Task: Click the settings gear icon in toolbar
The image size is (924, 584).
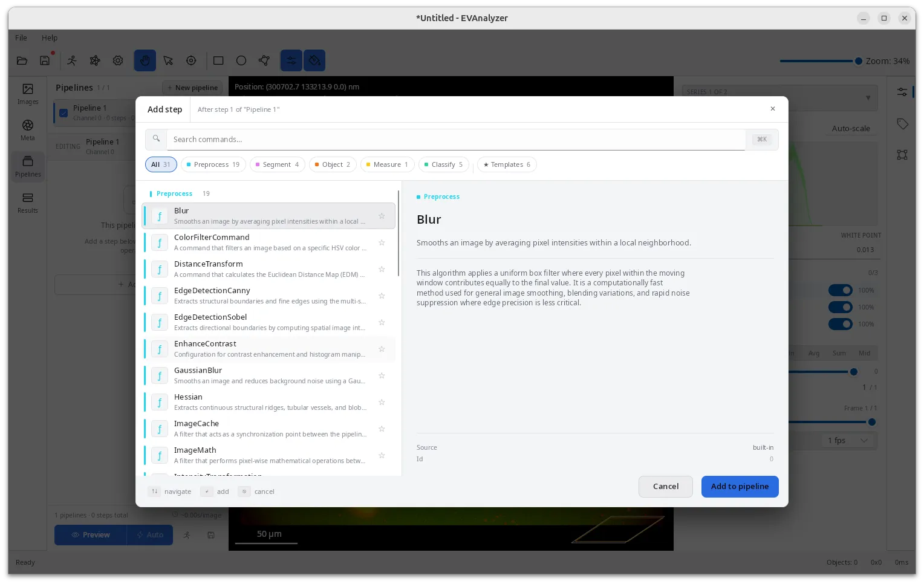Action: point(118,60)
